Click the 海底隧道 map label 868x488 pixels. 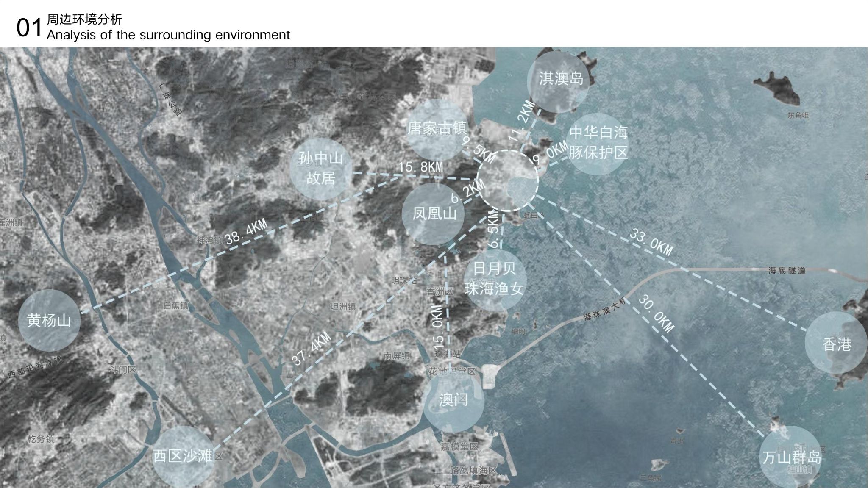787,270
